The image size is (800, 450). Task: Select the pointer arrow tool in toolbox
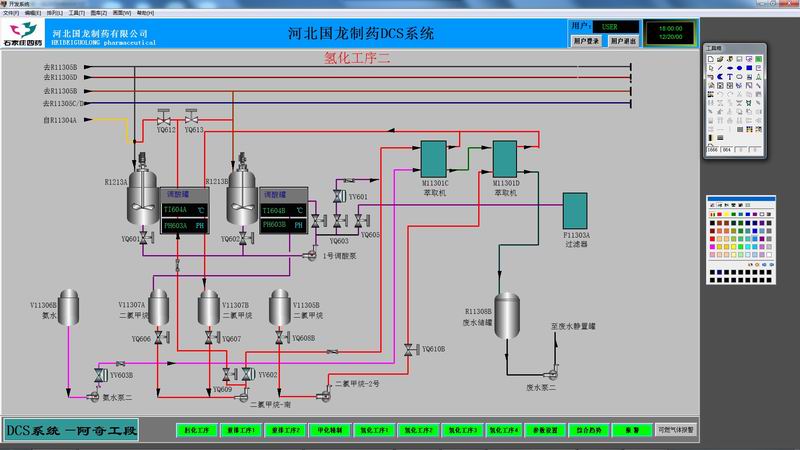pyautogui.click(x=711, y=68)
